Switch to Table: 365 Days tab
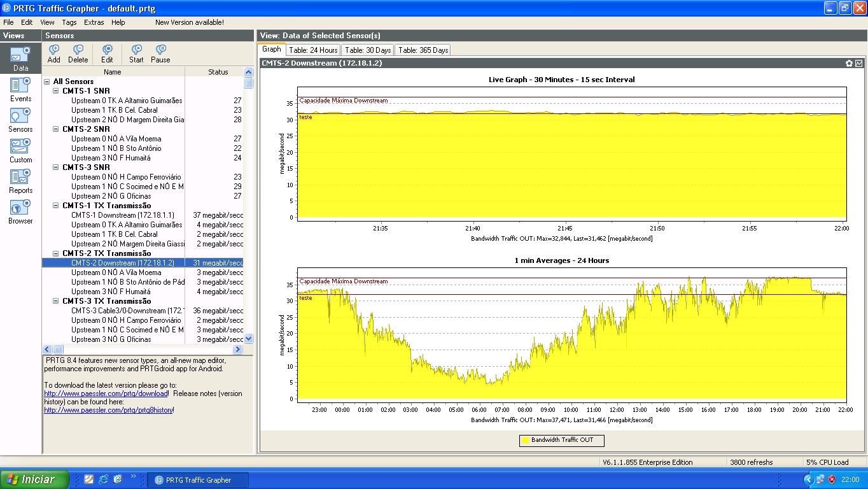This screenshot has width=868, height=489. pyautogui.click(x=423, y=50)
